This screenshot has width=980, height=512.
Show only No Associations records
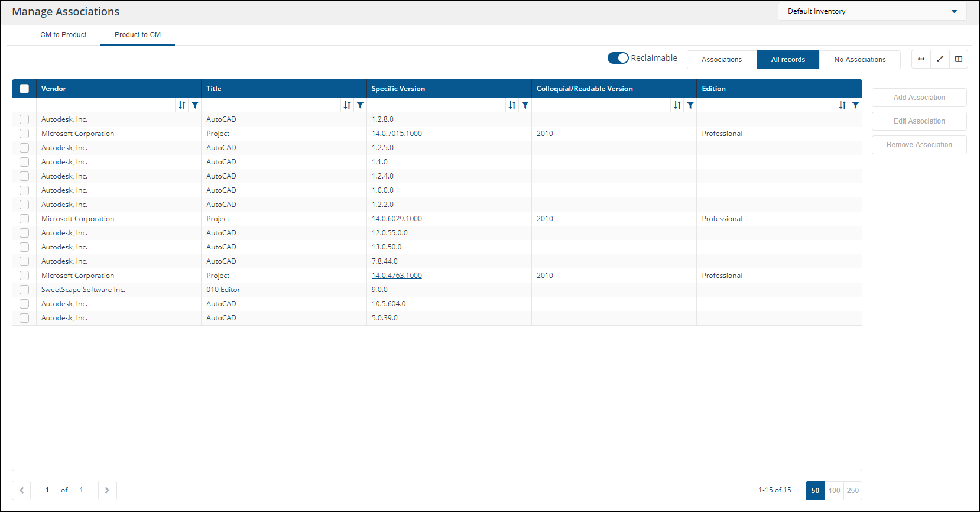[859, 60]
